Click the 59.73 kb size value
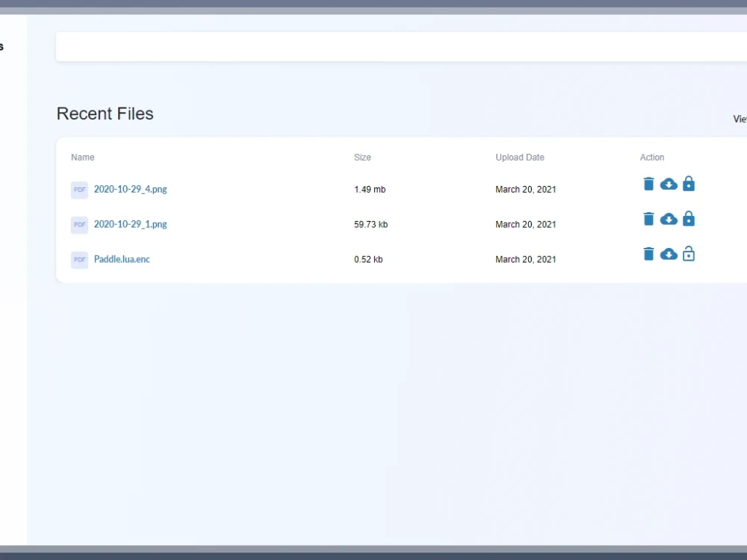Viewport: 747px width, 560px height. 371,224
